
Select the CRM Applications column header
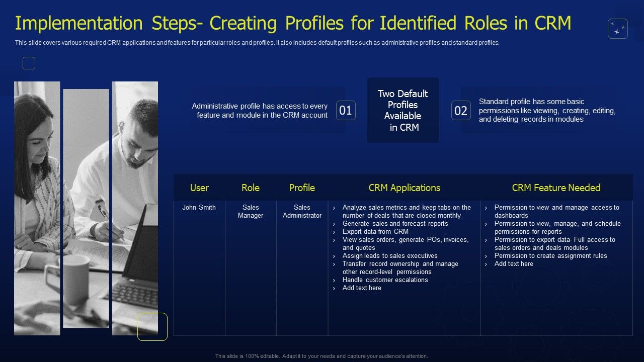pos(404,187)
